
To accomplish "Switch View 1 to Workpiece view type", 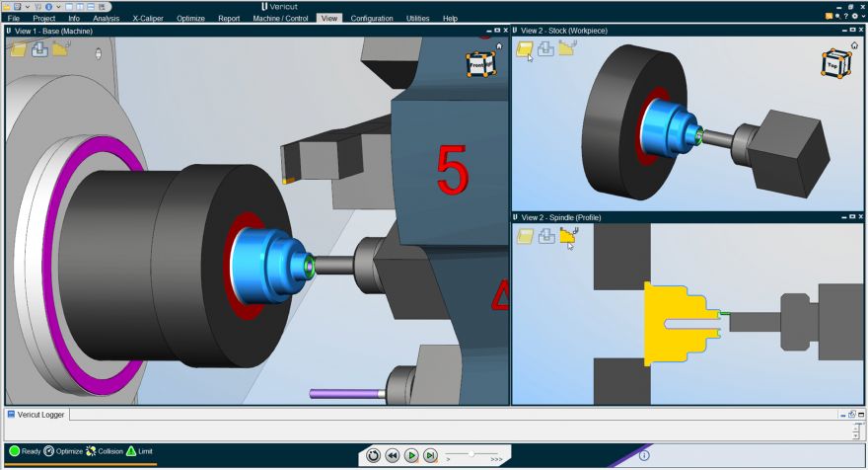I will [19, 50].
